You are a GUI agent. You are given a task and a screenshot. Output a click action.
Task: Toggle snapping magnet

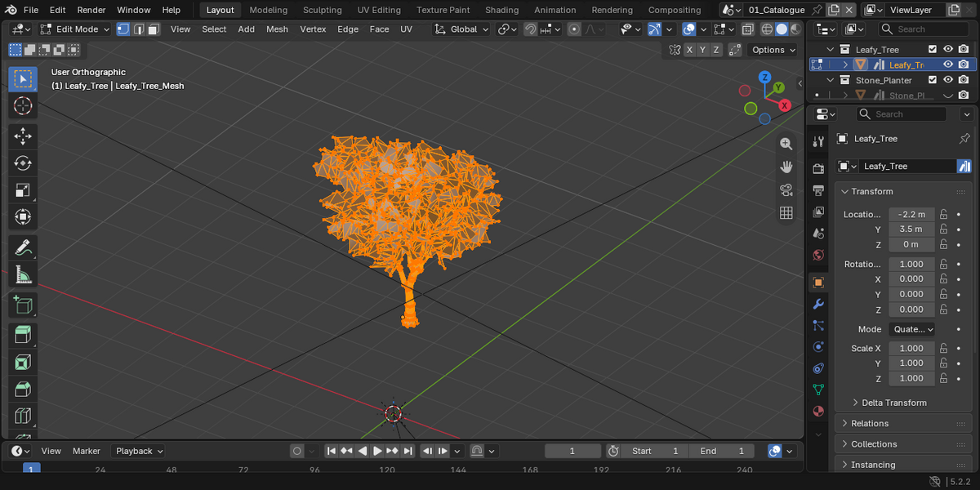tap(531, 29)
